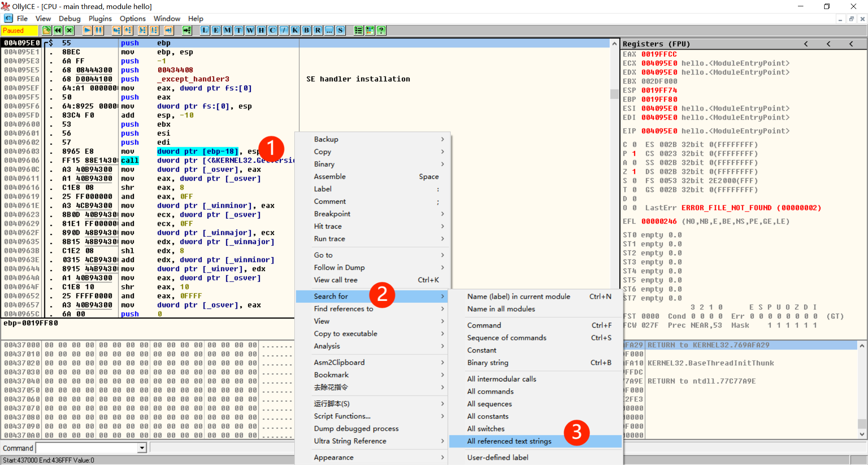Click inside the Command input field
Viewport: 868px width, 465px height.
click(x=87, y=448)
